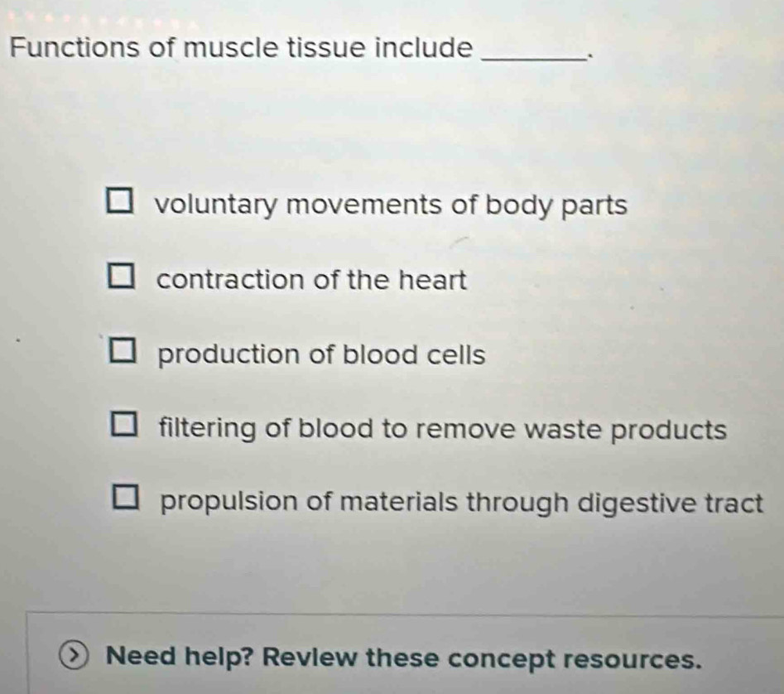This screenshot has width=784, height=694.
Task: Click the production of blood cells label
Action: point(321,355)
